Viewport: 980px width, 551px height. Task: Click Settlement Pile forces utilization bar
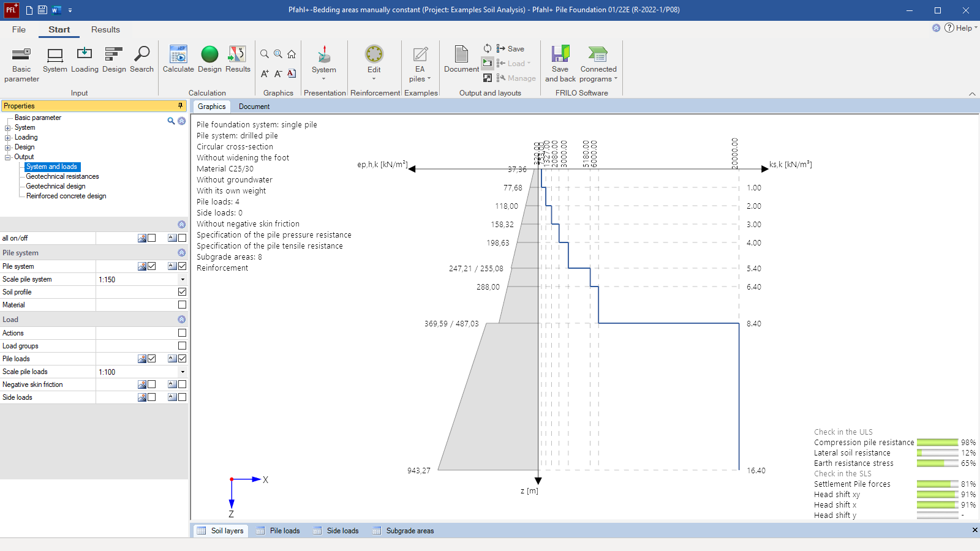[938, 484]
